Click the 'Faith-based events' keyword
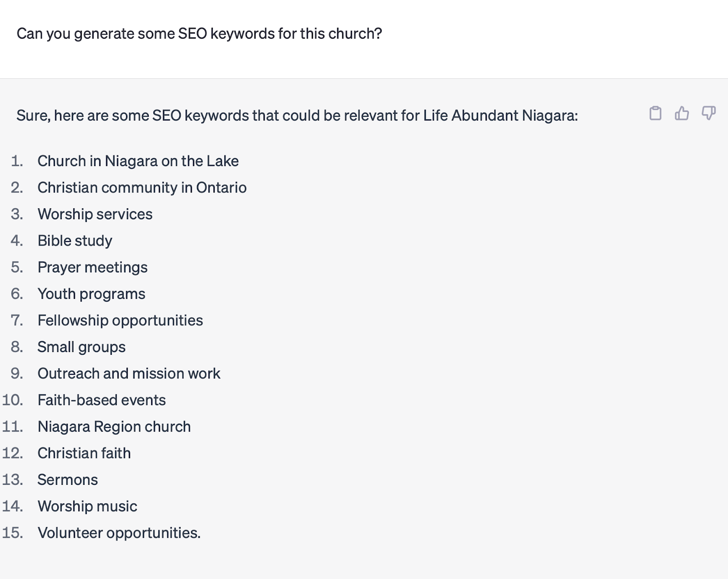This screenshot has width=728, height=579. tap(102, 400)
